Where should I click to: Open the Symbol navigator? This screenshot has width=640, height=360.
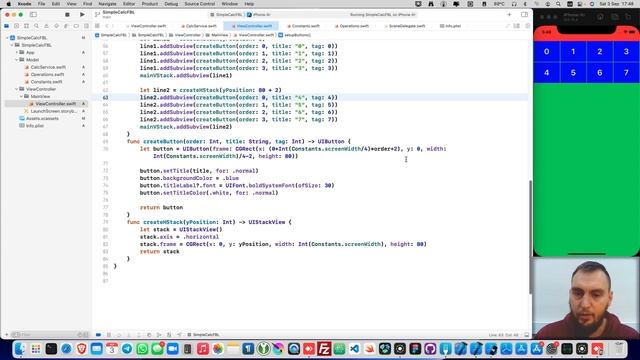[27, 26]
